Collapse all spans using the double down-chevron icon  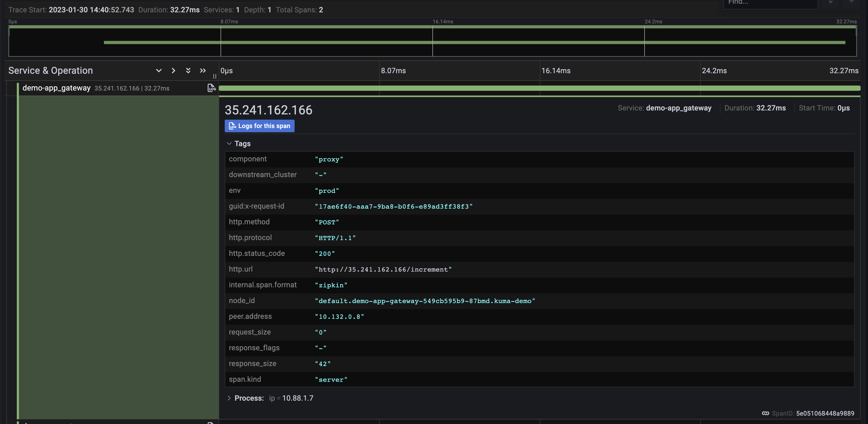coord(188,71)
